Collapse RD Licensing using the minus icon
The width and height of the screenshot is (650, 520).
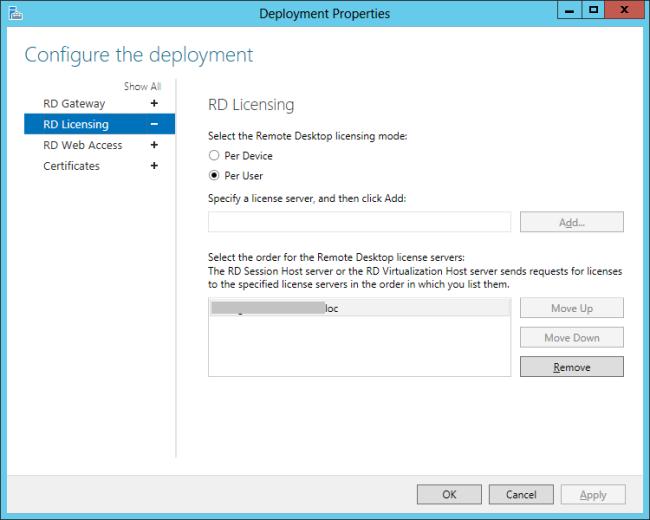point(154,125)
